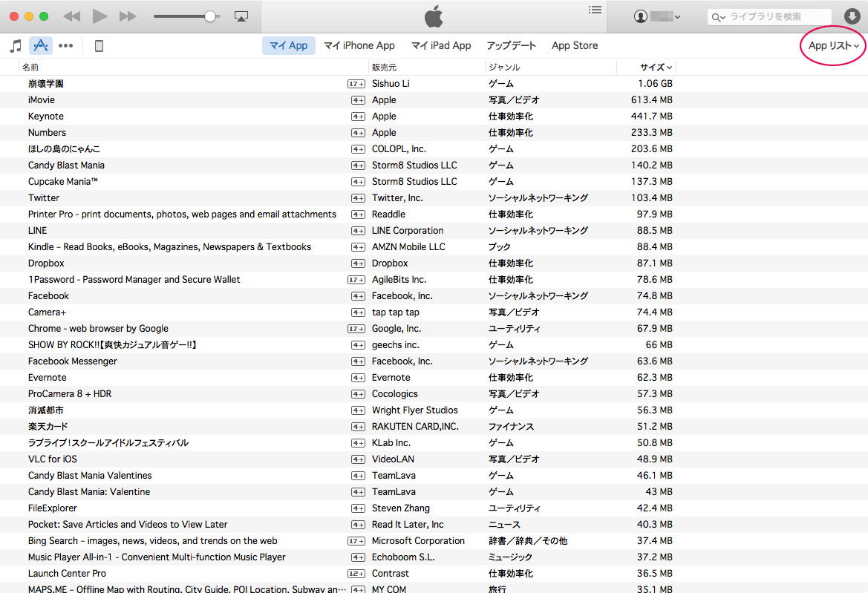868x593 pixels.
Task: Open the more libraries ellipsis
Action: [x=66, y=46]
